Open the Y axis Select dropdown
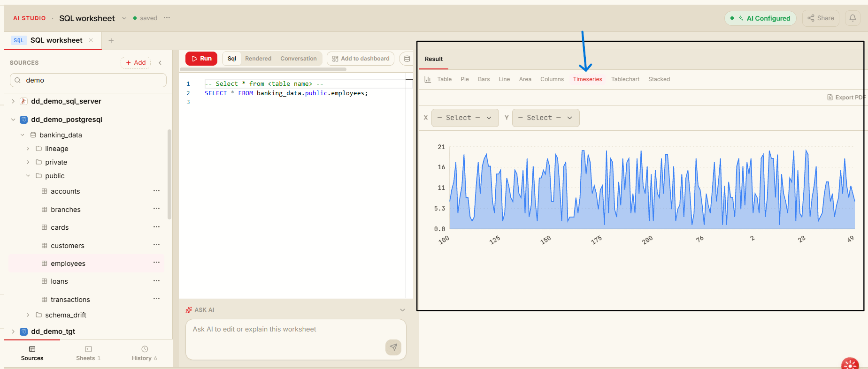 (545, 118)
